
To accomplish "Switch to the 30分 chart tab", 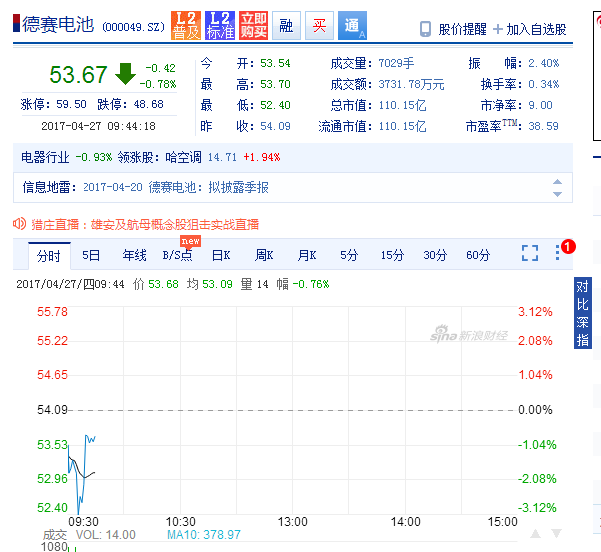I will pyautogui.click(x=435, y=255).
